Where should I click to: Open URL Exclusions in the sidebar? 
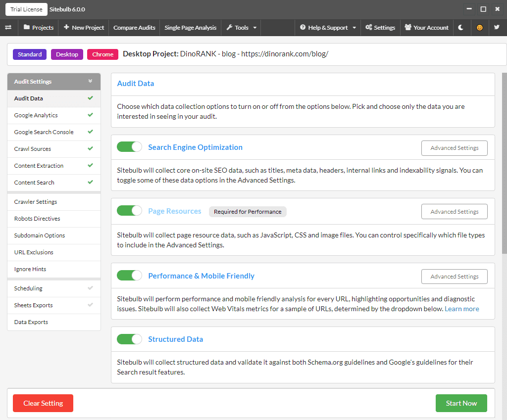tap(54, 252)
